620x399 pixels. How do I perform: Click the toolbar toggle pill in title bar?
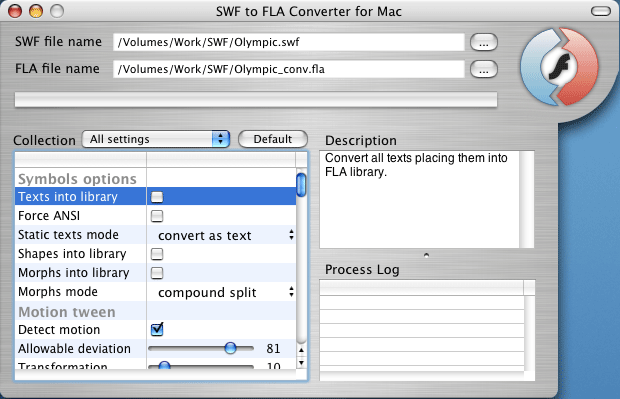point(601,11)
